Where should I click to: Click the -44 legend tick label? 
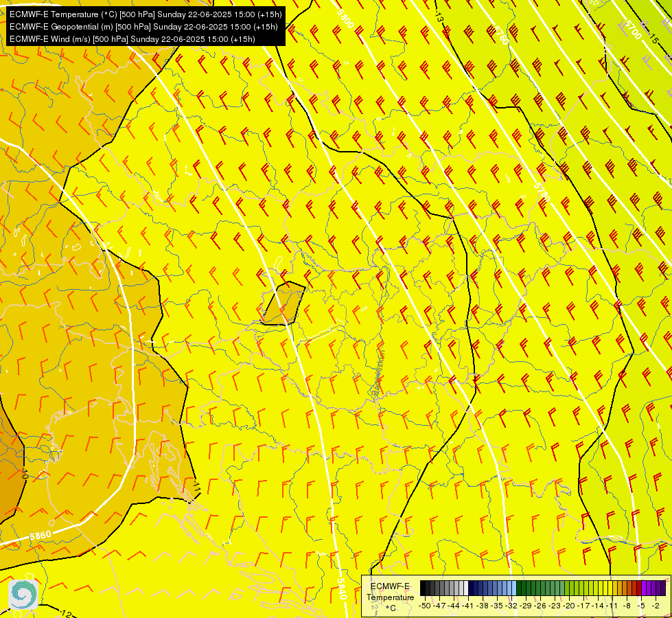(x=454, y=606)
